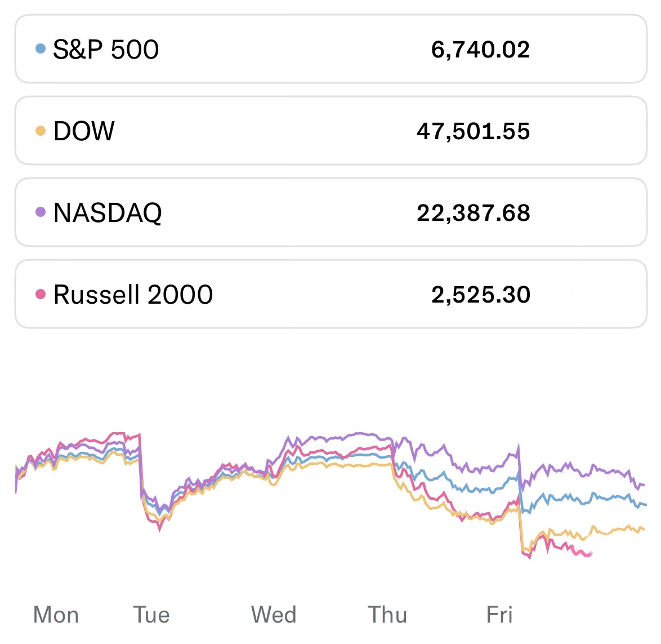Select the Russell 2000 index name
The image size is (661, 644).
tap(133, 295)
